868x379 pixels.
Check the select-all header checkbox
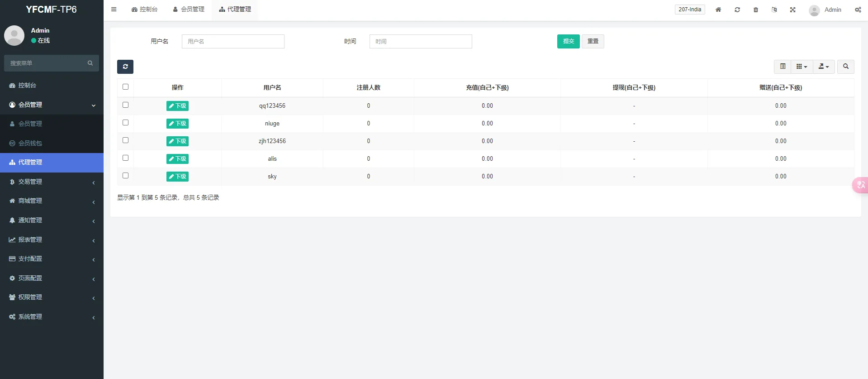[126, 87]
